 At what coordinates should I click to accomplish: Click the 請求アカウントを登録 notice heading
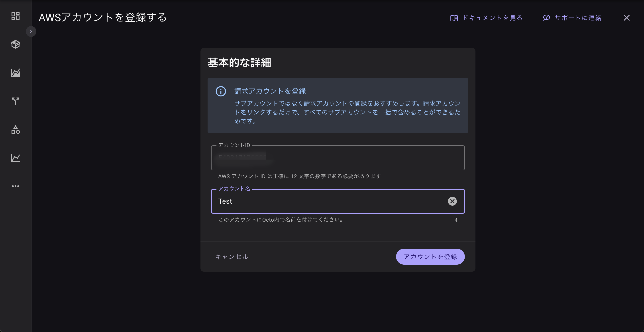point(270,91)
